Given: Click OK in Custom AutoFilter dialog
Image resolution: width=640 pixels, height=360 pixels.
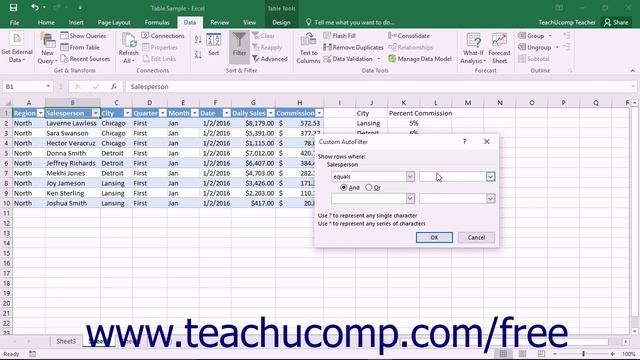Looking at the screenshot, I should 434,238.
